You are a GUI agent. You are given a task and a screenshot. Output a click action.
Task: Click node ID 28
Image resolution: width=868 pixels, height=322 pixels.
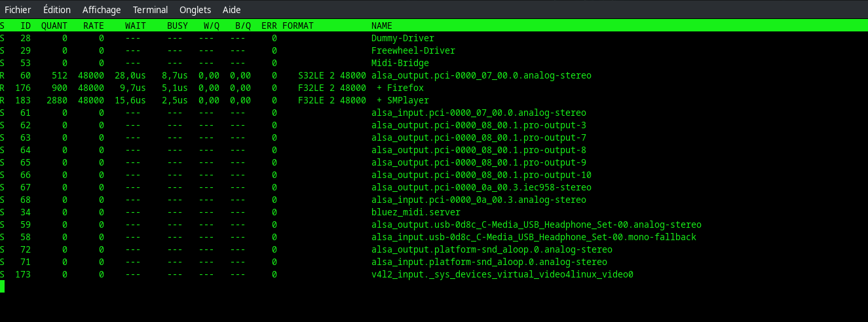point(26,39)
